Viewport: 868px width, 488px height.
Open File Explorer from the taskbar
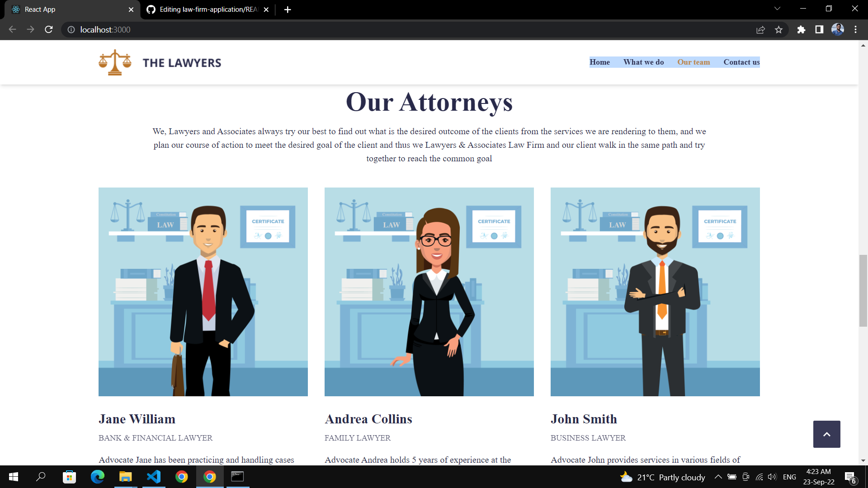click(125, 477)
